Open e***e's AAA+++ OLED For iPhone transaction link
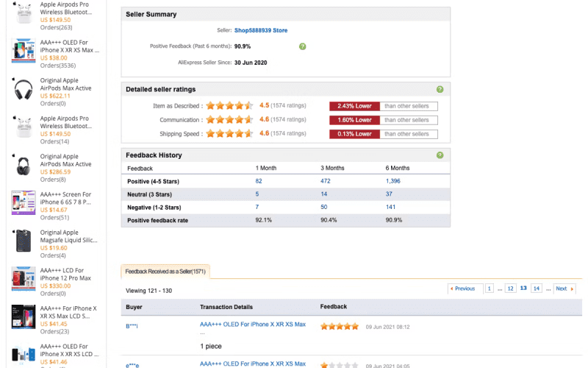The height and width of the screenshot is (368, 588). point(253,364)
